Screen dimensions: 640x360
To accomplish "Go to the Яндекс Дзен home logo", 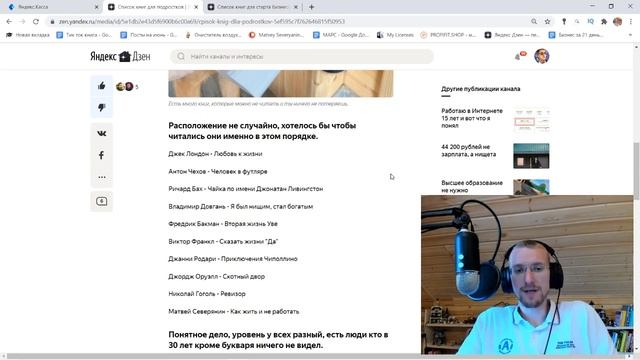I will pos(120,56).
